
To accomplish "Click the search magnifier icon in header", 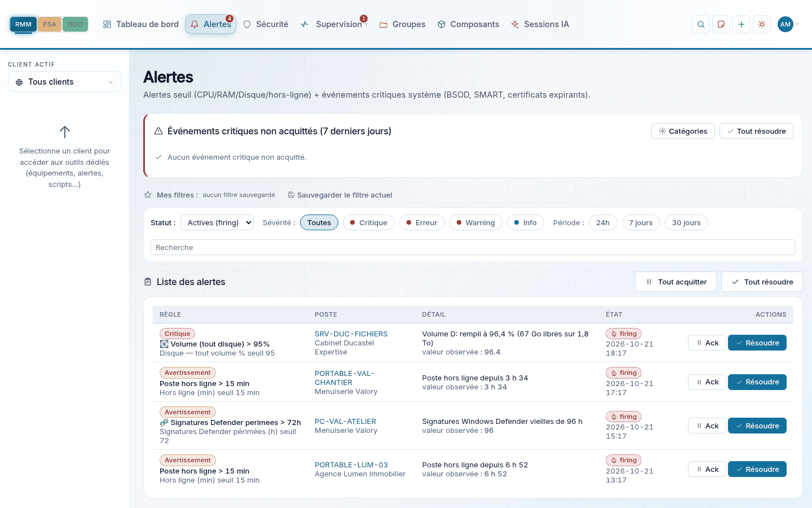I will 701,24.
